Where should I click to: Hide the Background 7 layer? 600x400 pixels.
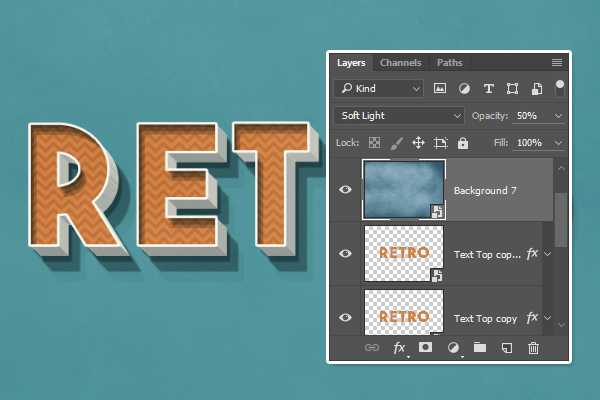[x=346, y=189]
